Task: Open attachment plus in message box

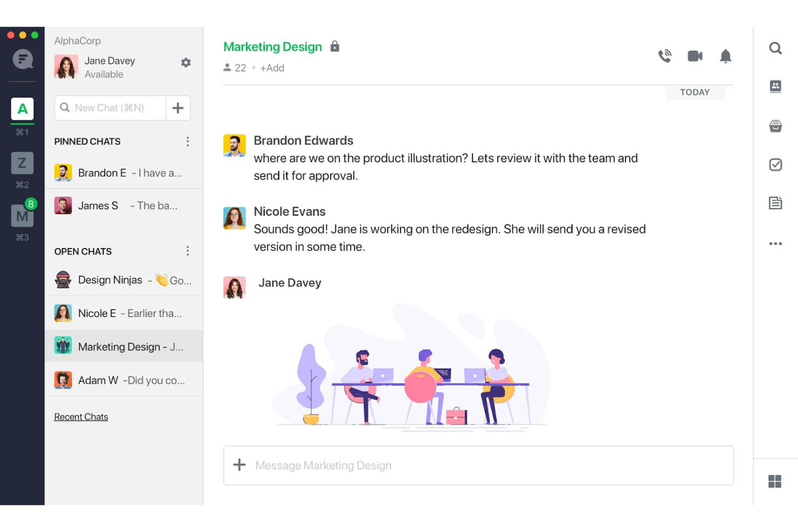Action: [x=239, y=465]
